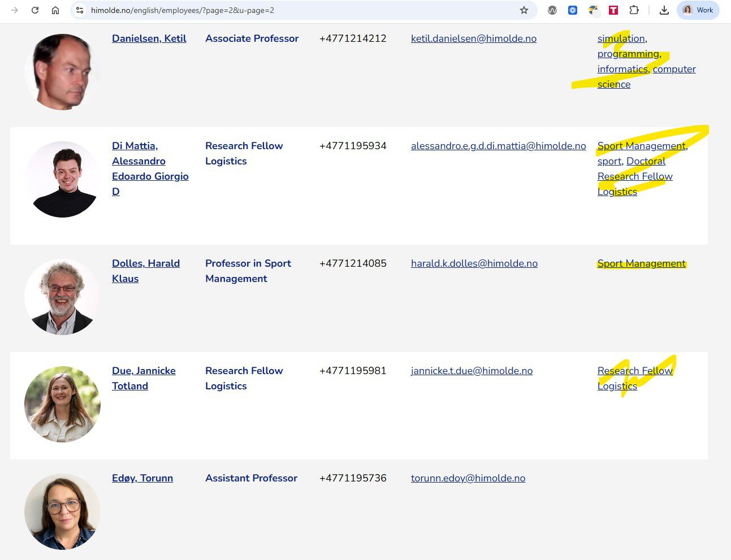Open Doctoral Research Fellow Logistics tag
The width and height of the screenshot is (731, 560).
pyautogui.click(x=635, y=176)
